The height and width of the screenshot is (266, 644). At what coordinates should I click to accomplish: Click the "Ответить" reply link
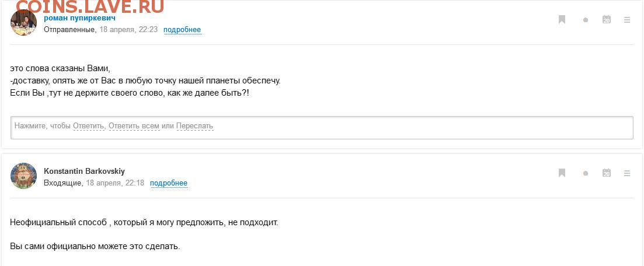click(89, 126)
